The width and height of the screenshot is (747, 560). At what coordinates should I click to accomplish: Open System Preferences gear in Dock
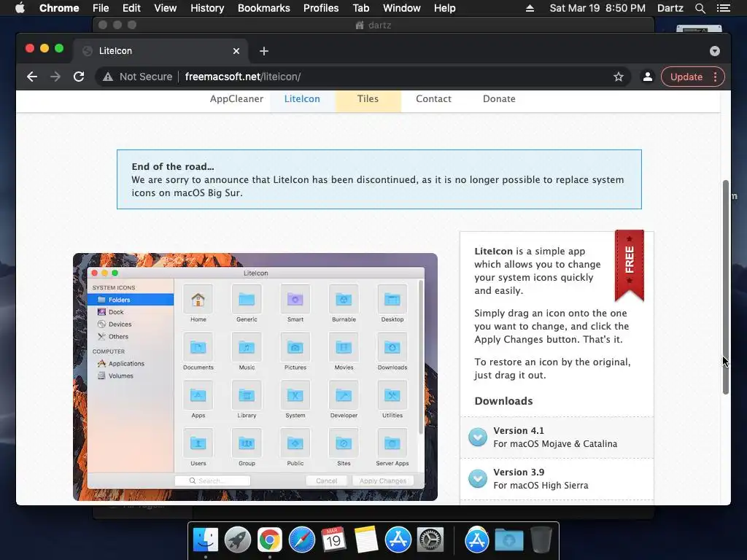click(x=430, y=540)
